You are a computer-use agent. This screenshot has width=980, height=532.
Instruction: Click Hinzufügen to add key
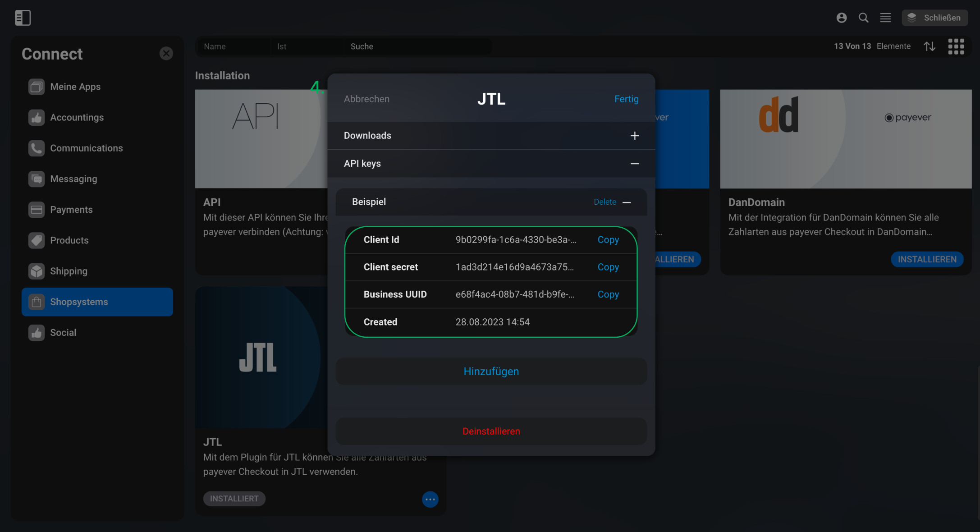(491, 371)
